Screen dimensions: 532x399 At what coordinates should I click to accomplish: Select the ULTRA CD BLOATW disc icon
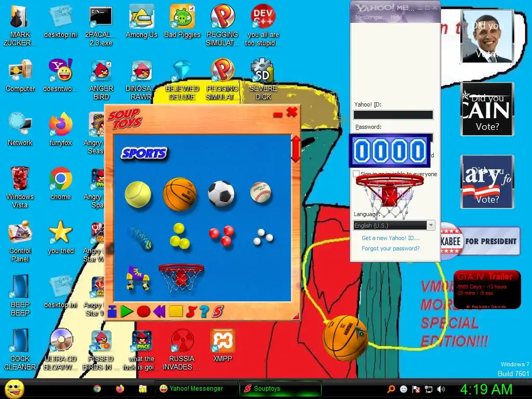61,350
